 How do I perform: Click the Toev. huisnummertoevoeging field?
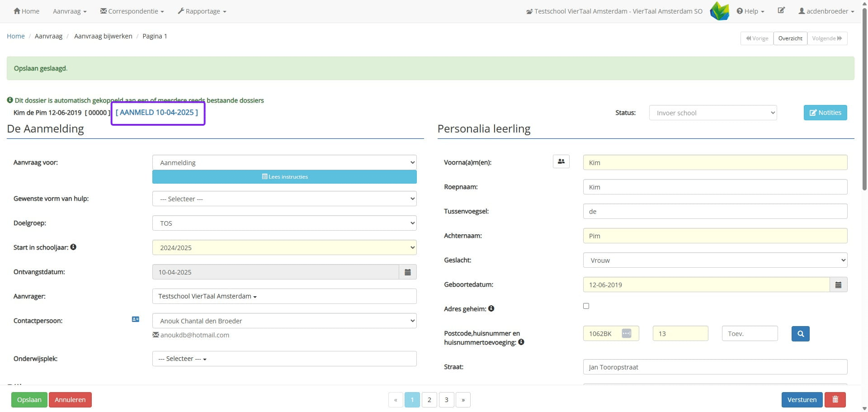tap(750, 333)
